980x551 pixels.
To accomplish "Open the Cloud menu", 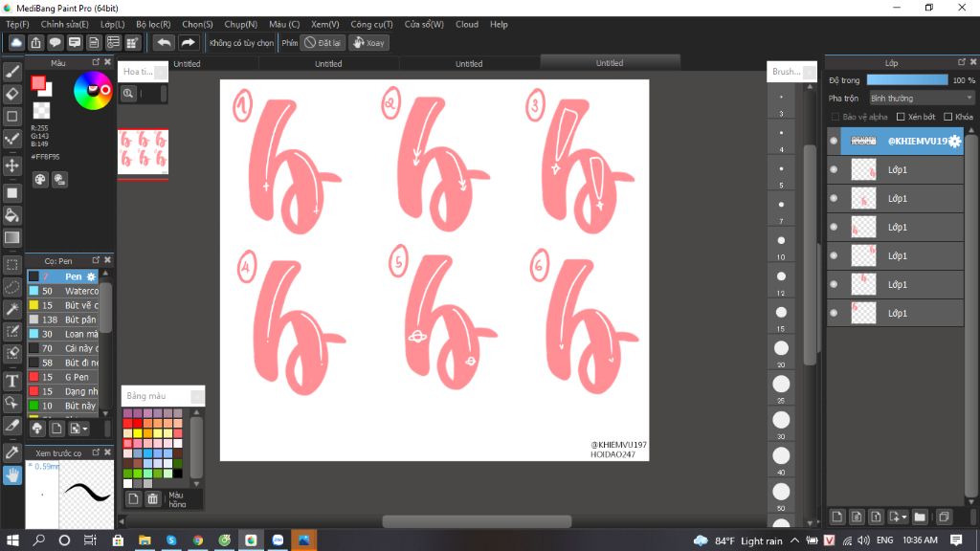I will [x=467, y=24].
